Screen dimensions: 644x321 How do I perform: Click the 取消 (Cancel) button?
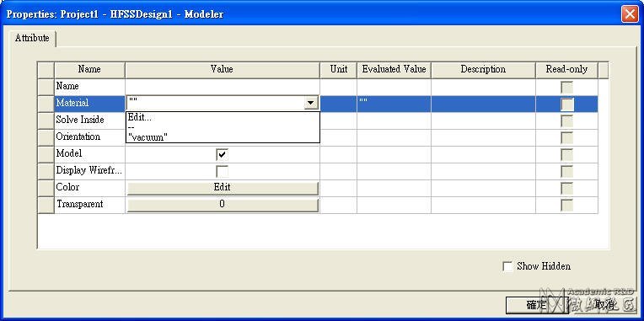605,305
